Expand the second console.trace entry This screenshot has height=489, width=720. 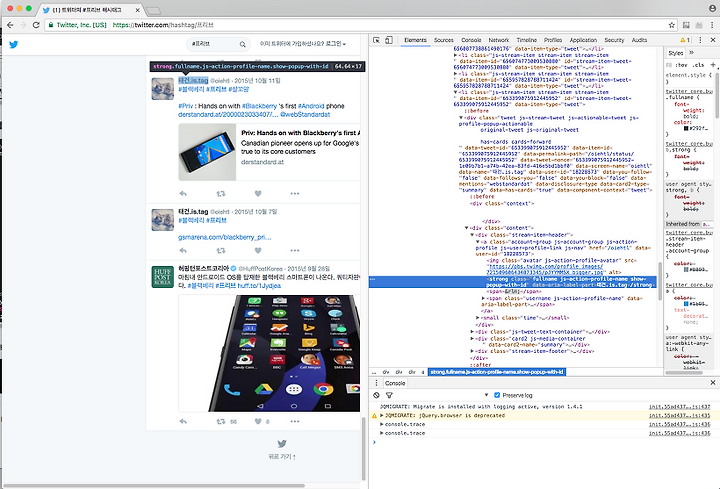382,433
